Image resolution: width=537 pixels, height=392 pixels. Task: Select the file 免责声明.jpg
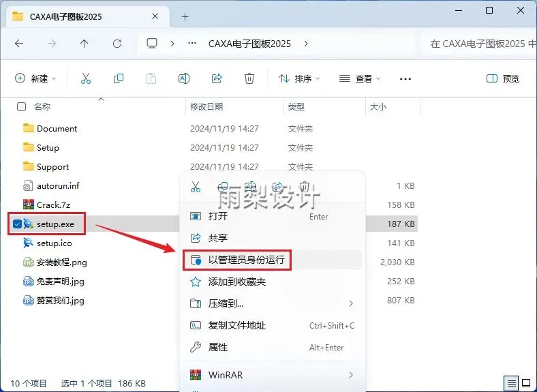(x=61, y=282)
